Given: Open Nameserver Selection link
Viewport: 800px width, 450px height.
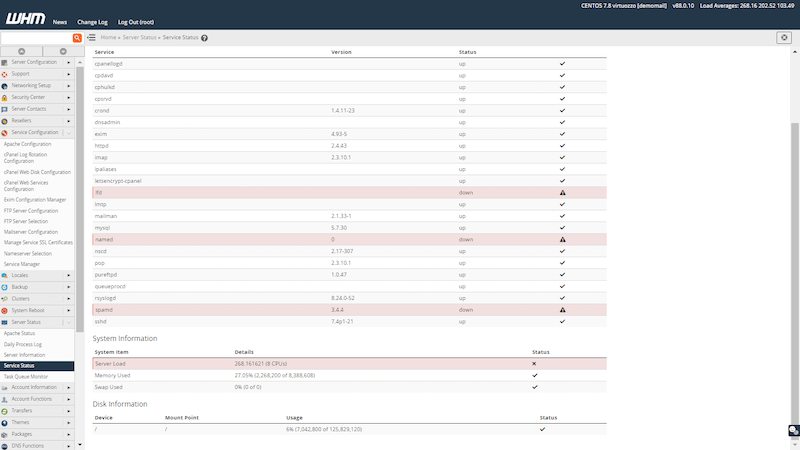Looking at the screenshot, I should 28,254.
